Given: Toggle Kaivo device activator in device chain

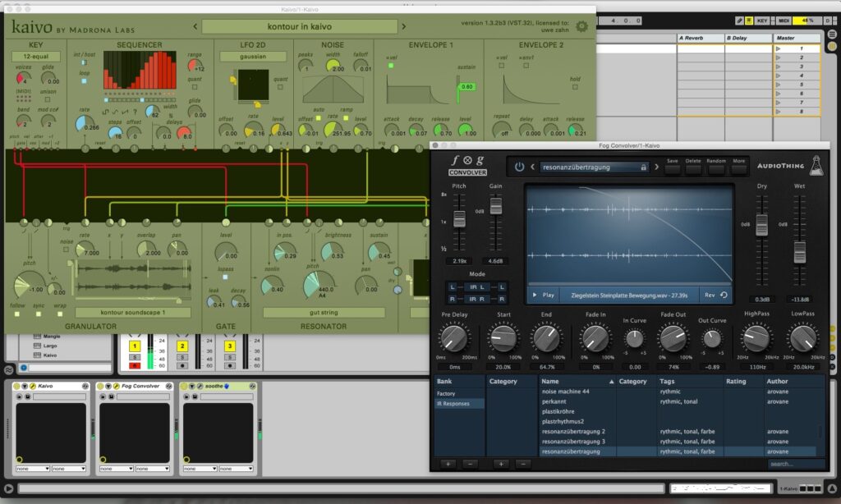Looking at the screenshot, I should point(16,386).
